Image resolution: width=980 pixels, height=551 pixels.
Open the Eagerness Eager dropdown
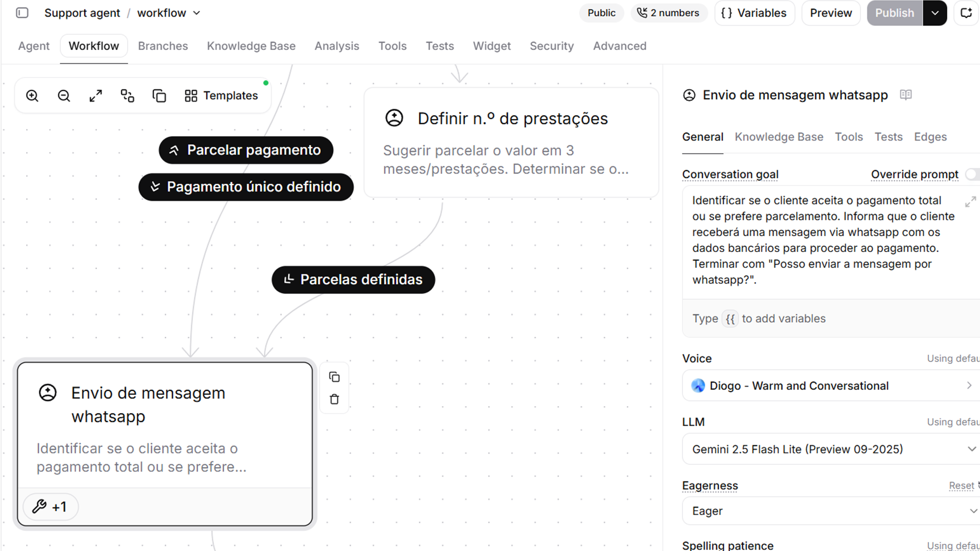coord(831,511)
